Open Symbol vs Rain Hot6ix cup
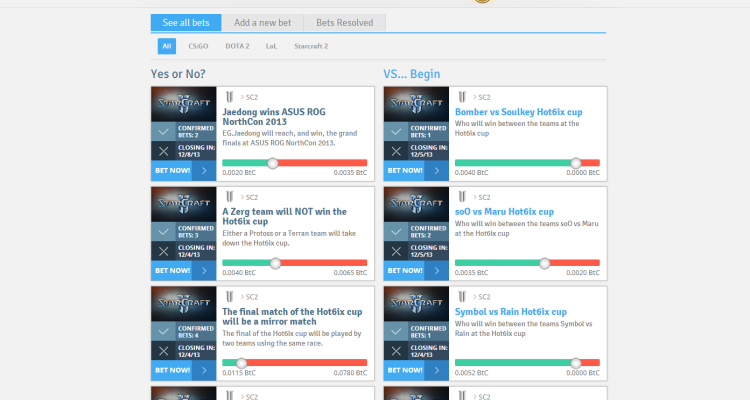The image size is (750, 400). coord(511,311)
